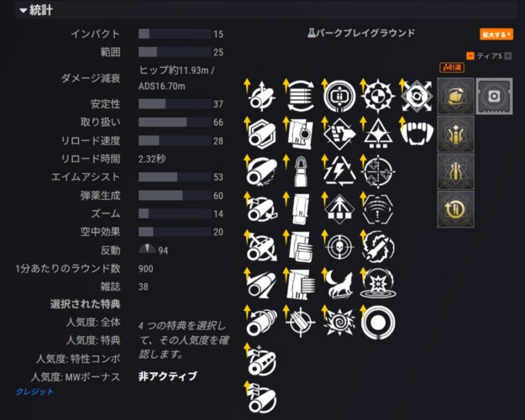Pick the lightning recycle triangle perk
Image resolution: width=525 pixels, height=420 pixels.
pos(339,171)
